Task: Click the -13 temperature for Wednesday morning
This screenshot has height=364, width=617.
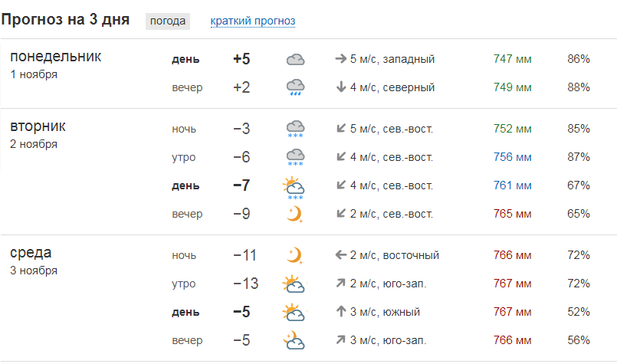Action: click(x=245, y=284)
